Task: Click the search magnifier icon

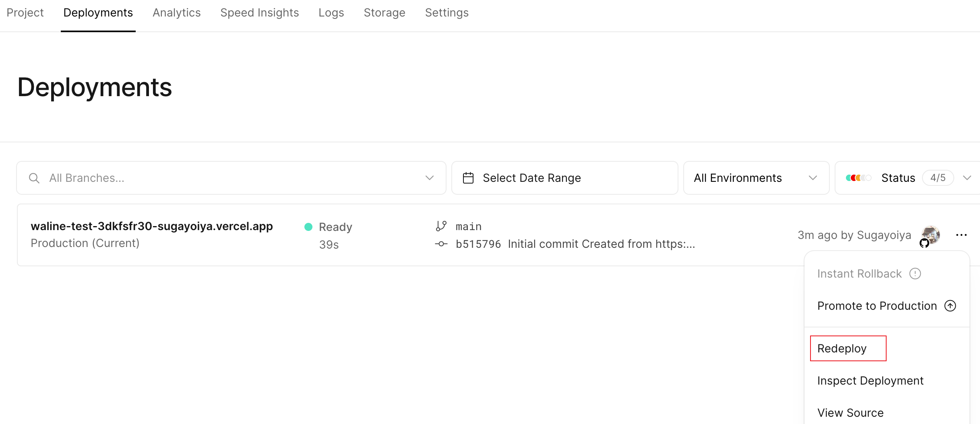Action: [34, 178]
